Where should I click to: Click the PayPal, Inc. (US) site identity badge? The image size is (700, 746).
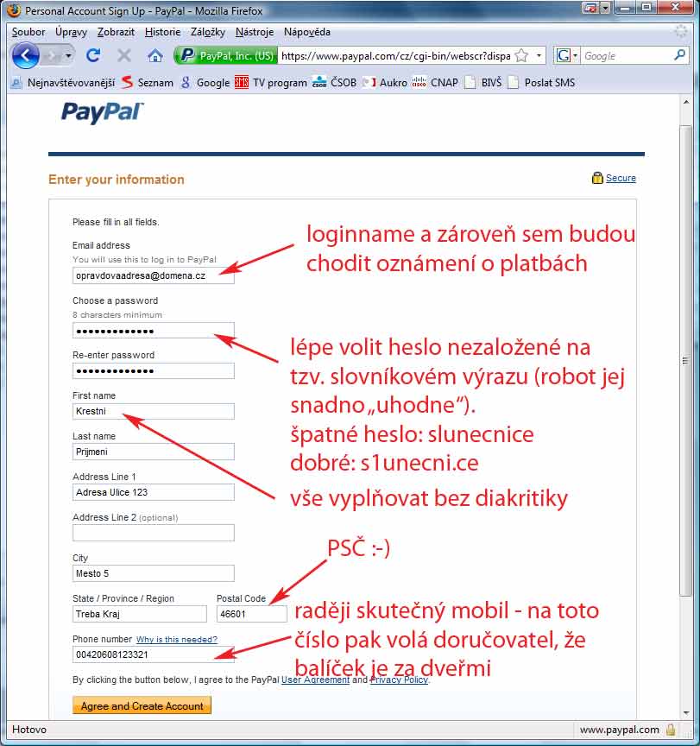click(x=226, y=55)
